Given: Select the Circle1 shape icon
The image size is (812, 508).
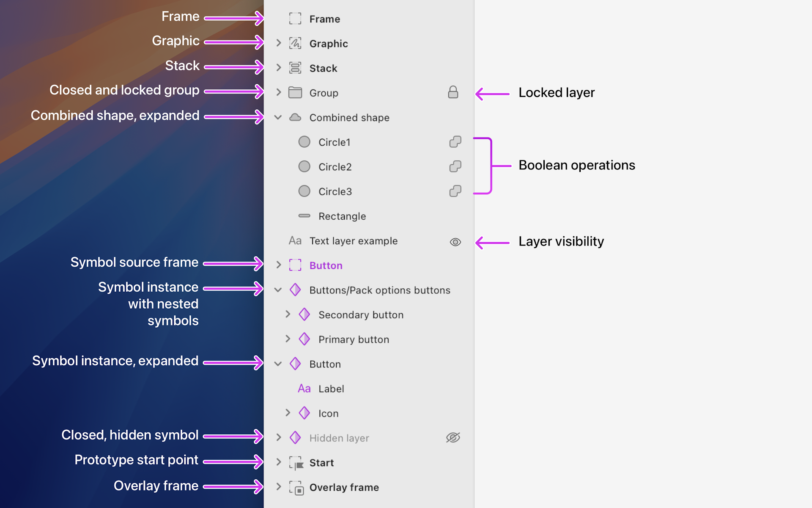Looking at the screenshot, I should pyautogui.click(x=304, y=142).
